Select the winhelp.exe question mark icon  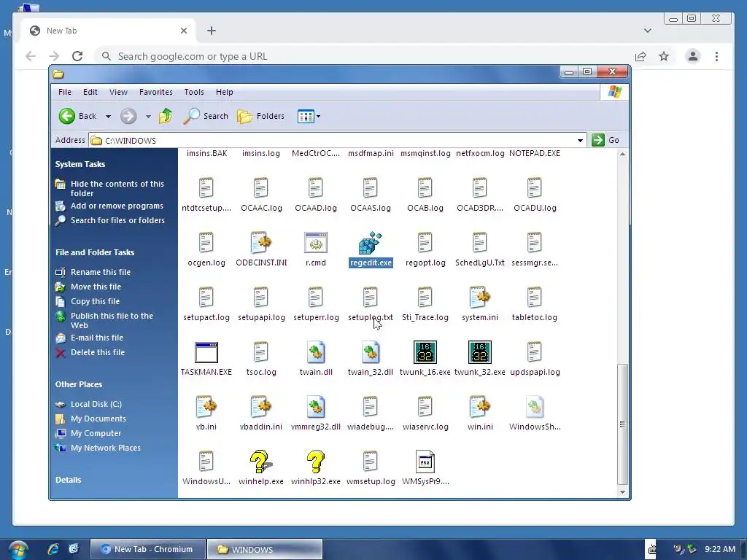pyautogui.click(x=260, y=462)
